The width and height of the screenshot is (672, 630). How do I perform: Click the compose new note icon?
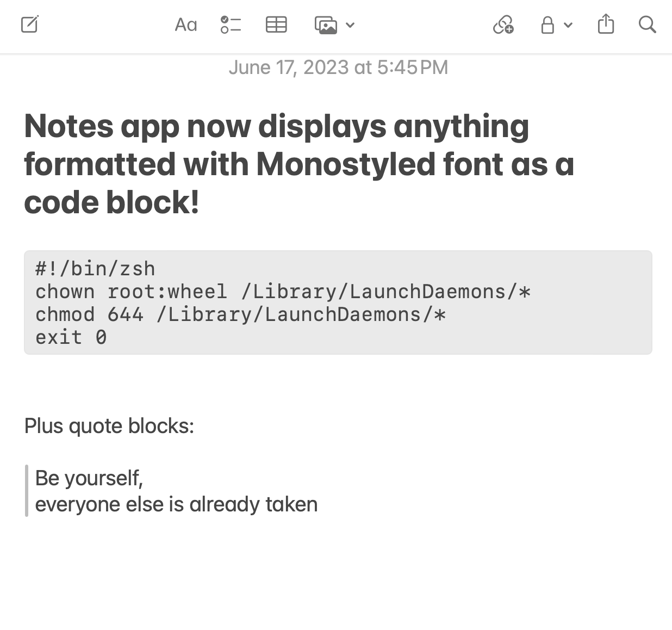pyautogui.click(x=30, y=24)
